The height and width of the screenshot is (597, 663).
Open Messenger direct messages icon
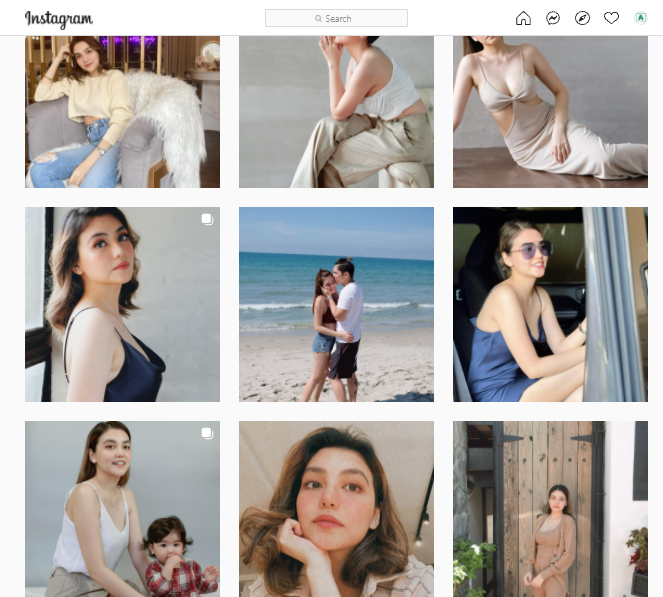pyautogui.click(x=553, y=18)
